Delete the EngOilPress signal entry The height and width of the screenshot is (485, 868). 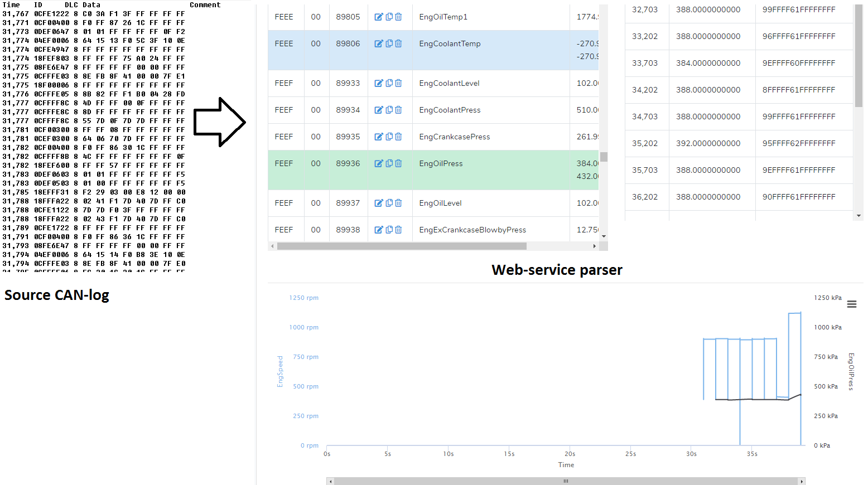click(398, 163)
